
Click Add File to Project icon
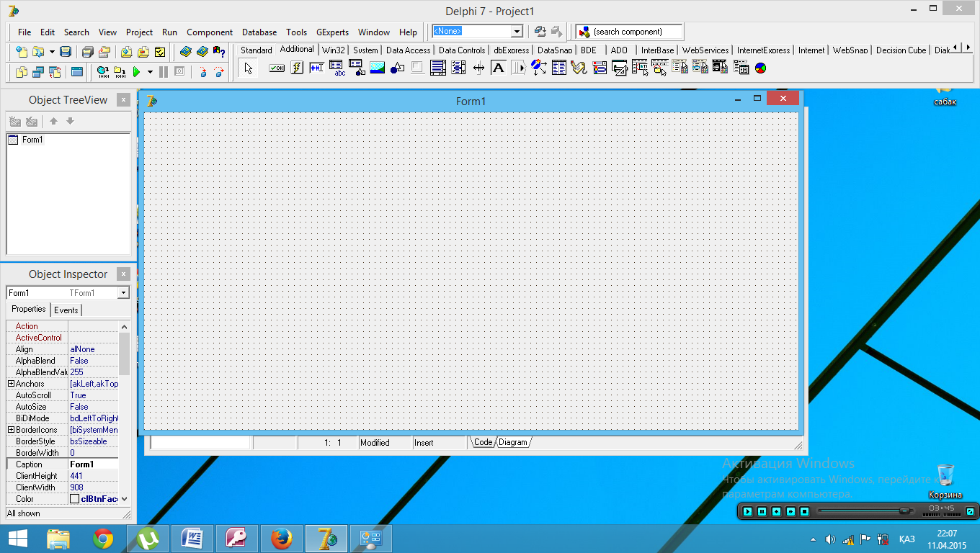point(127,52)
